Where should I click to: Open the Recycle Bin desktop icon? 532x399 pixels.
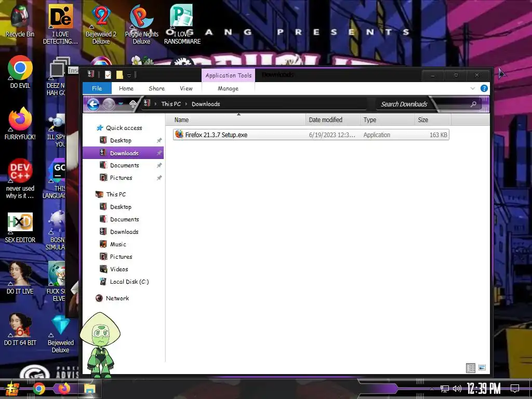[20, 21]
